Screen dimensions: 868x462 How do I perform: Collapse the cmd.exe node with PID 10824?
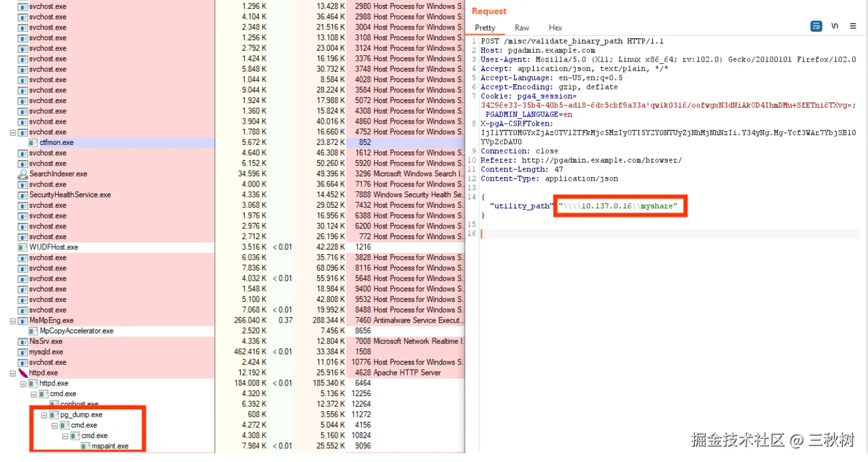65,436
